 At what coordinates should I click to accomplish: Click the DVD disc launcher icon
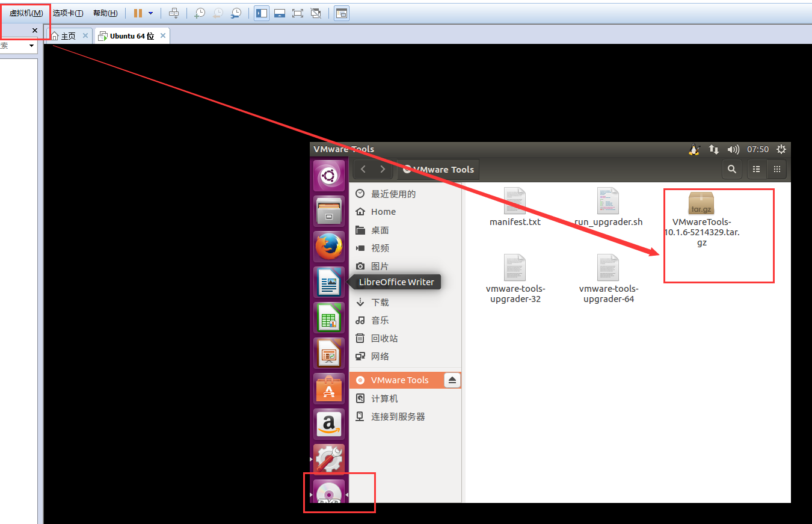coord(329,492)
